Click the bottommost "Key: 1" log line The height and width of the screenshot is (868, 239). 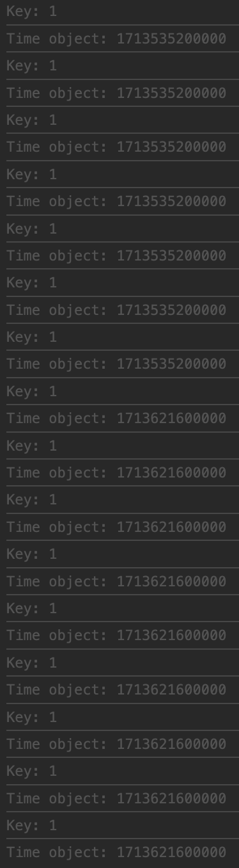[31, 826]
